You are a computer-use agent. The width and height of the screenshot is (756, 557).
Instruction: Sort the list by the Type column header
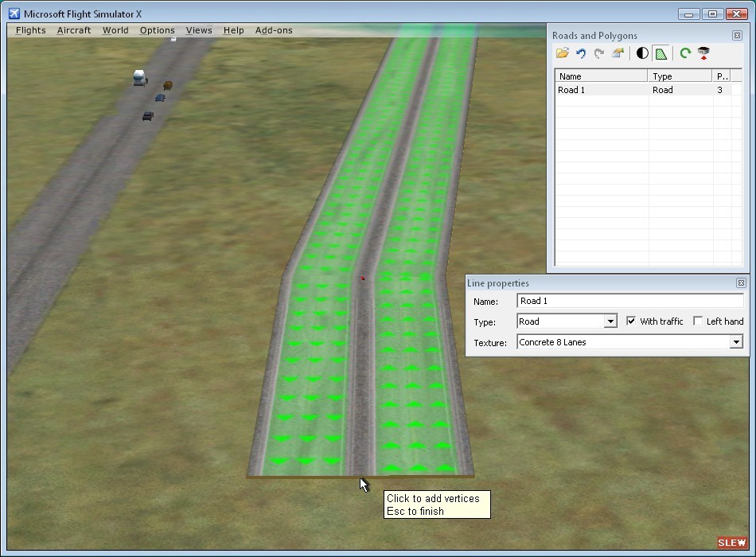point(680,76)
